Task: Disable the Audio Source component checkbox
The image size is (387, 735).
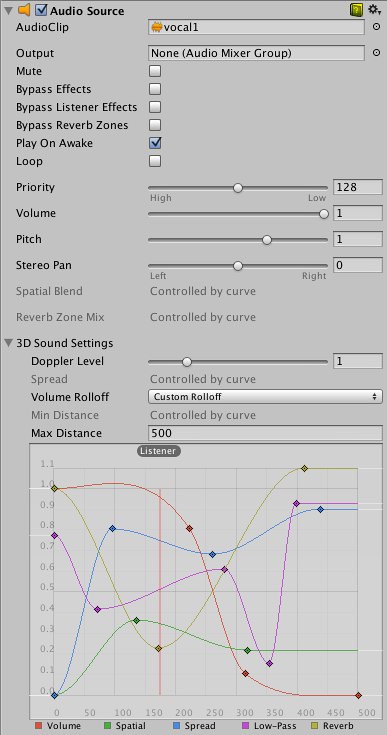Action: click(x=42, y=10)
